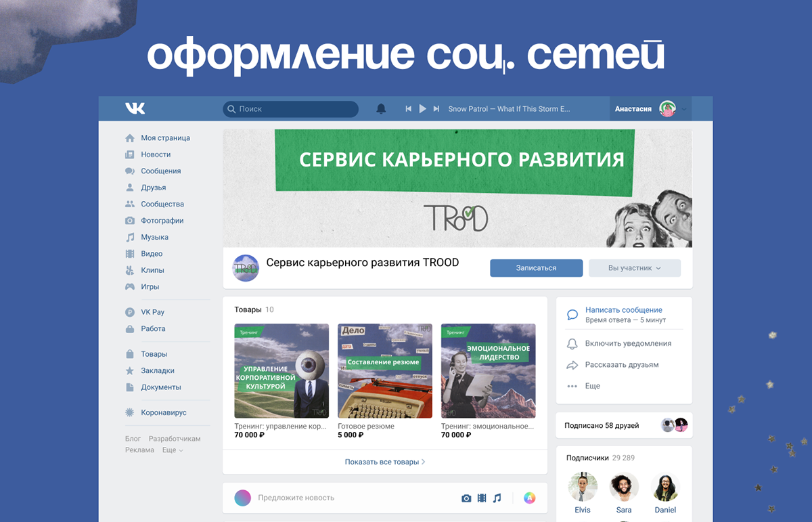Click the VK Pay icon
This screenshot has width=812, height=522.
[x=130, y=312]
